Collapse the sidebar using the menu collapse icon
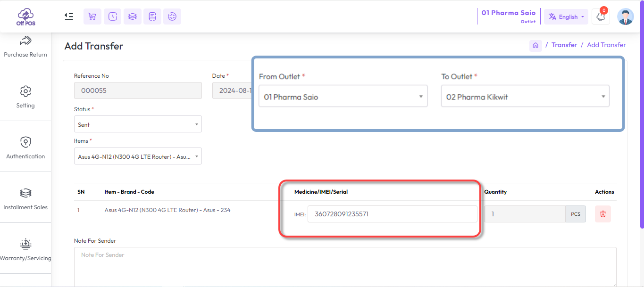Viewport: 644px width, 287px height. point(68,16)
